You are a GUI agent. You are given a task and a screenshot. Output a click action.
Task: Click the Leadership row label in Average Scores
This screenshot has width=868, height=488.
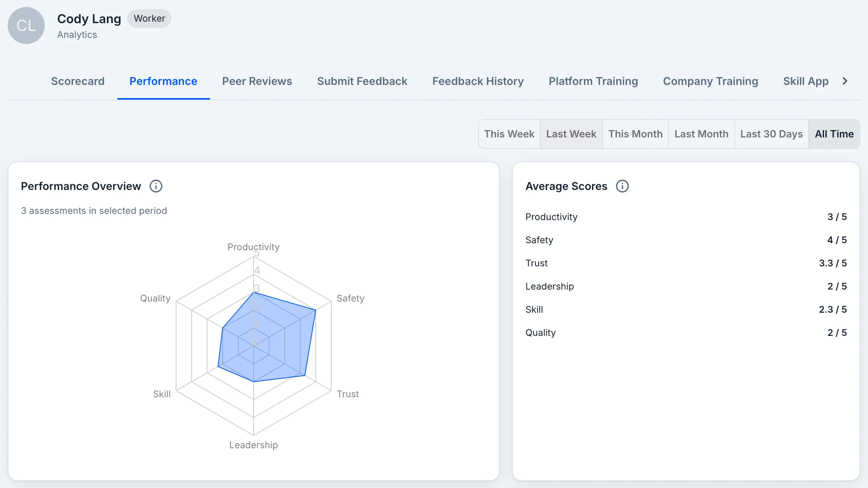549,286
